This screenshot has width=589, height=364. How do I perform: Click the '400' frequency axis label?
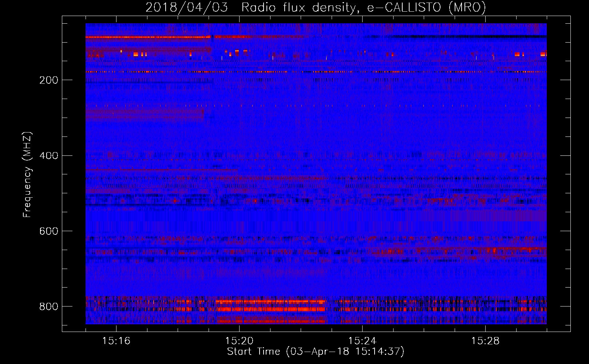(x=48, y=156)
